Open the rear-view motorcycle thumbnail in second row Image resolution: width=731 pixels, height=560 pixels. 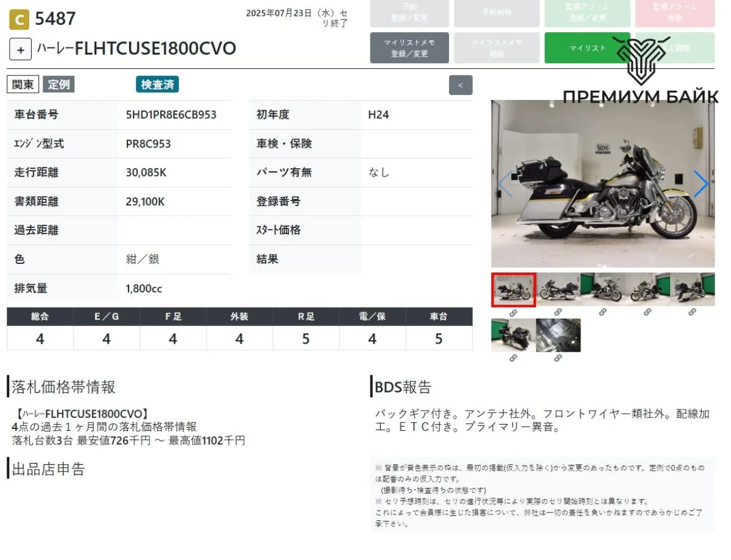click(513, 335)
